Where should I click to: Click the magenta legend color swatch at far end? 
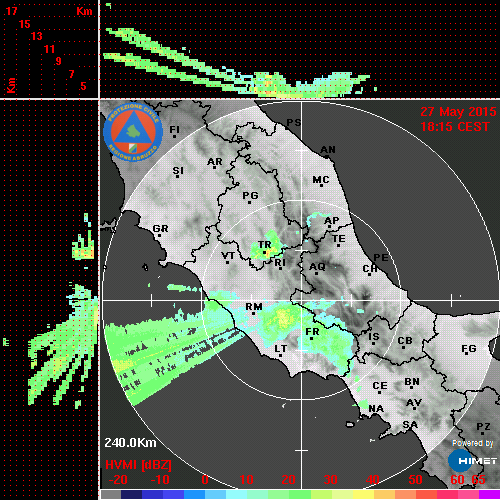pos(489,494)
